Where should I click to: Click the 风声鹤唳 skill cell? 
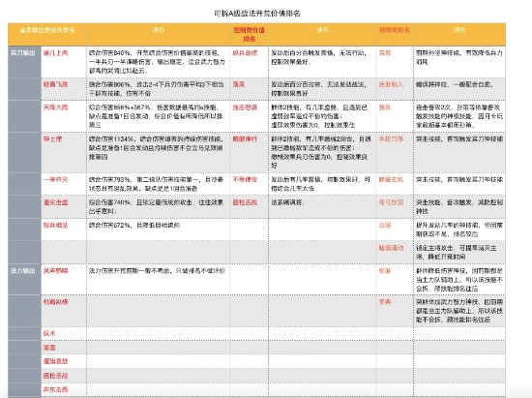64,279
